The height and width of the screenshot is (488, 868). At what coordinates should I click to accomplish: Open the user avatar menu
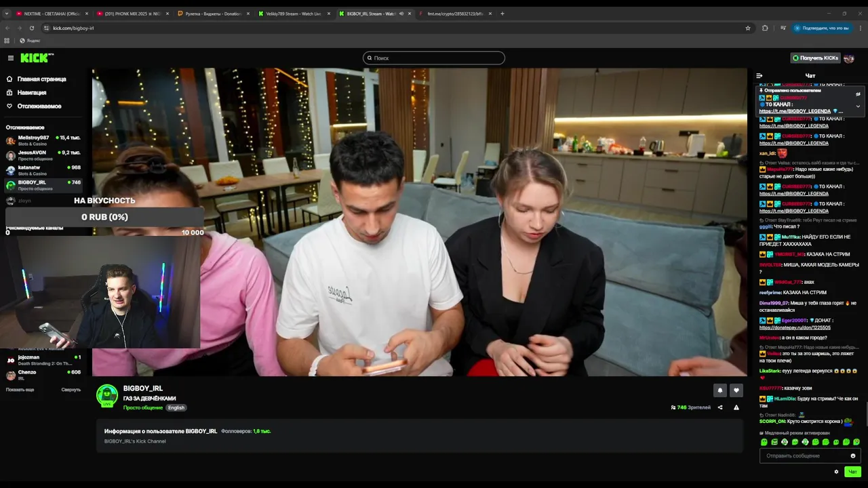[x=849, y=58]
